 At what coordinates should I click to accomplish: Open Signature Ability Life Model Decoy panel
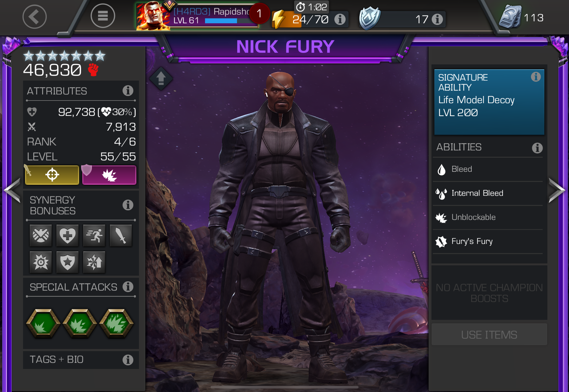point(489,102)
